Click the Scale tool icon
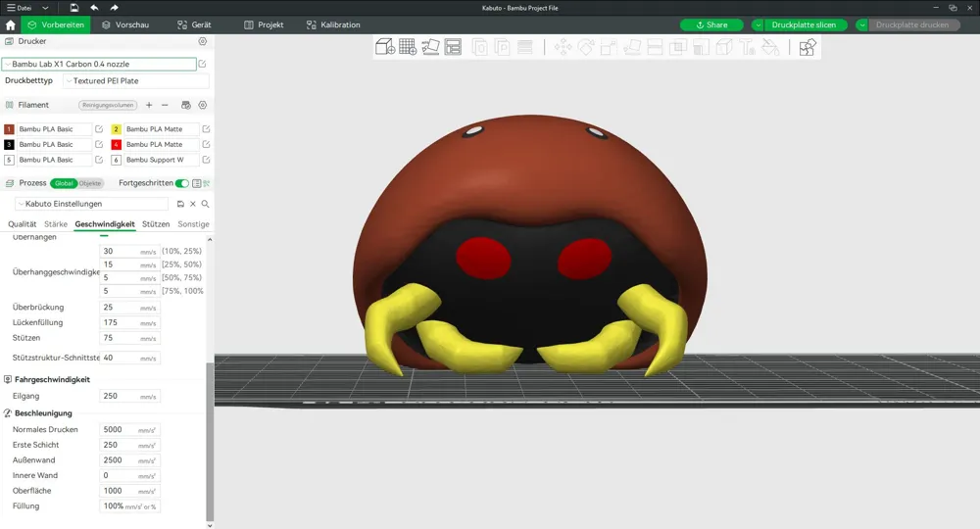 [609, 47]
